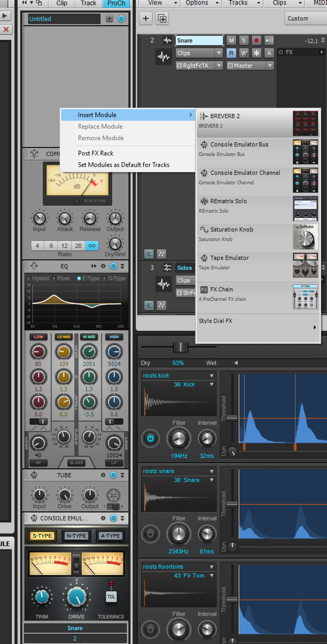Arm the Snare track record button
This screenshot has width=327, height=644.
click(256, 40)
